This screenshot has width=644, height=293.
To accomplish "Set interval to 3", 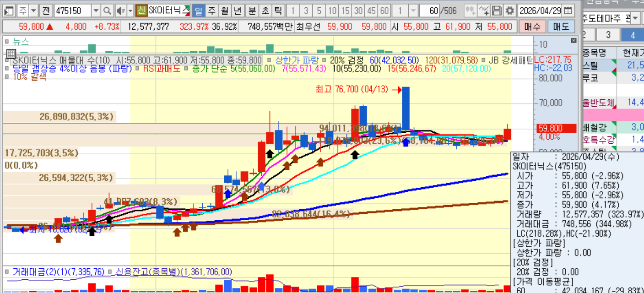I will tap(306, 10).
